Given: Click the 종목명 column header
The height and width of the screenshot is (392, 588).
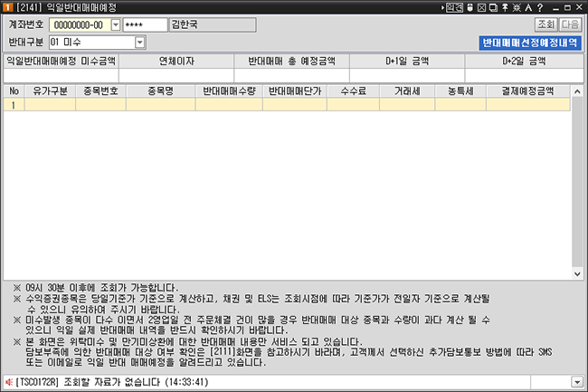Looking at the screenshot, I should (x=161, y=91).
